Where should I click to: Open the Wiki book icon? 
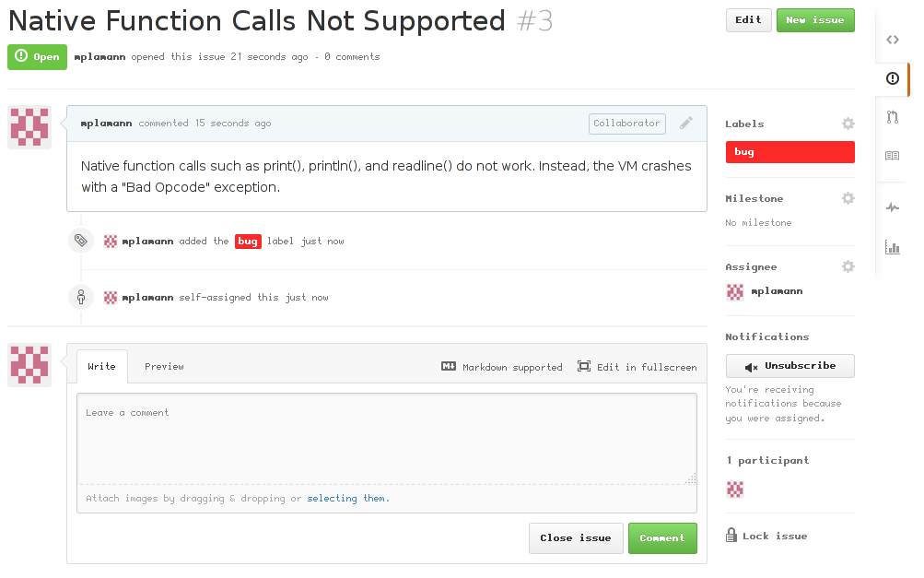[x=892, y=156]
